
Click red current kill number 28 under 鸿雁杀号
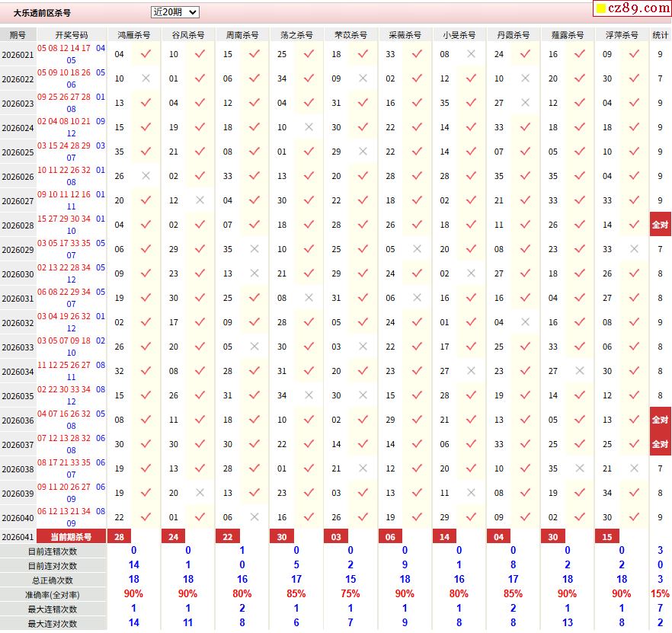(119, 537)
